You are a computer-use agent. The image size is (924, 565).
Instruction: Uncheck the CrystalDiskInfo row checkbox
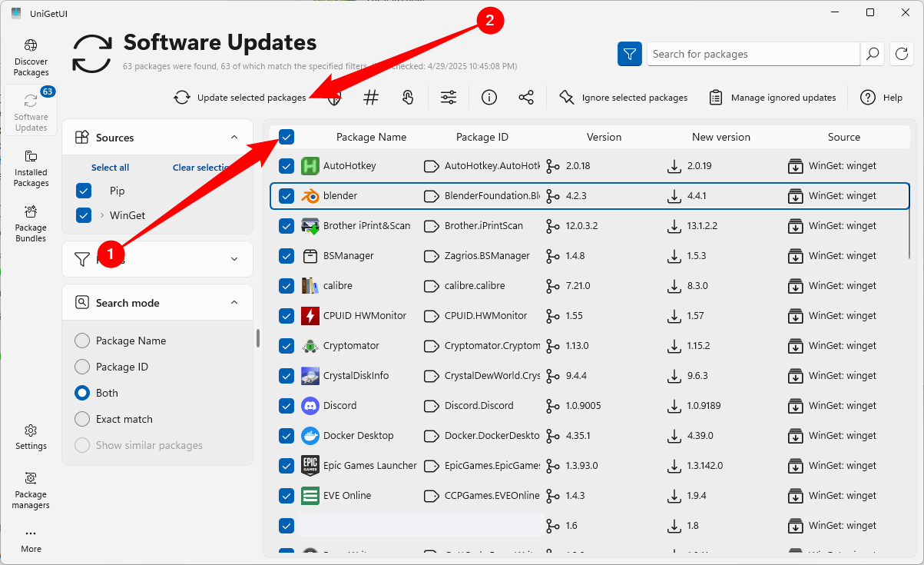tap(286, 375)
